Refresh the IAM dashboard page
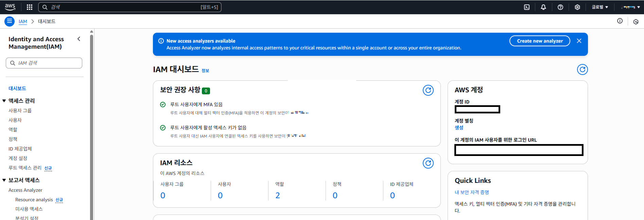Image resolution: width=644 pixels, height=220 pixels. click(x=582, y=69)
